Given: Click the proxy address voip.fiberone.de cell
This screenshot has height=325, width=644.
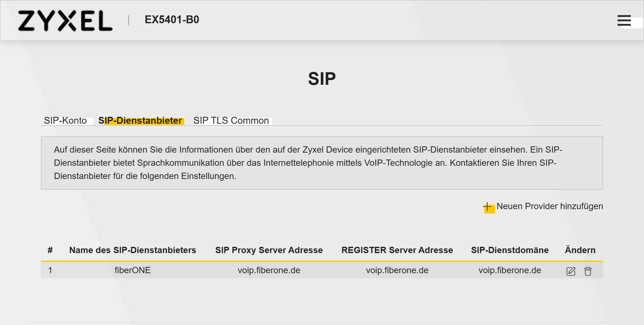Looking at the screenshot, I should (269, 270).
